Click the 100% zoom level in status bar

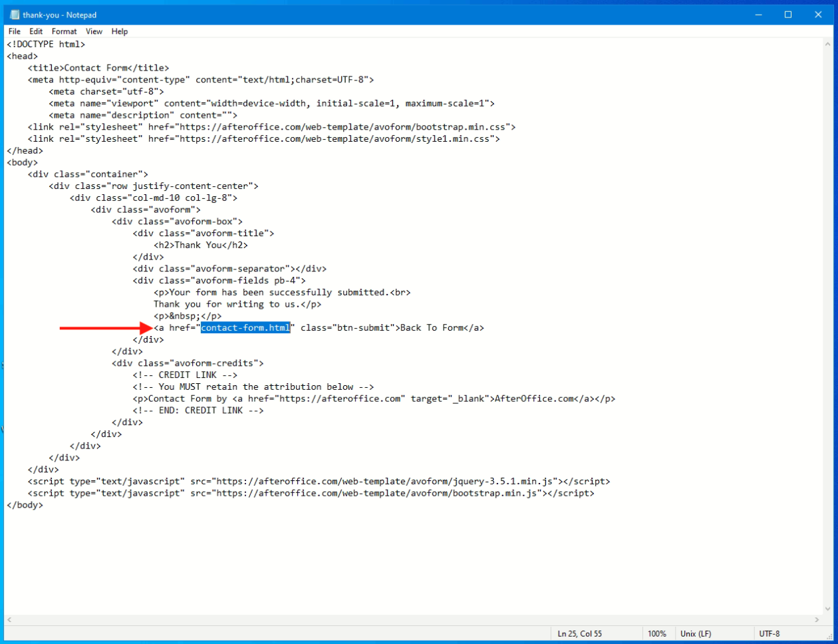pyautogui.click(x=657, y=634)
